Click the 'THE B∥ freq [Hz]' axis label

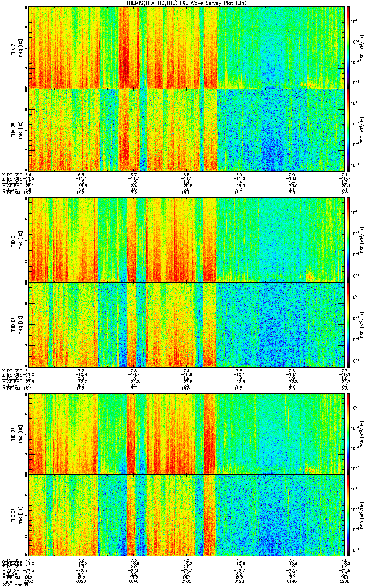click(16, 516)
